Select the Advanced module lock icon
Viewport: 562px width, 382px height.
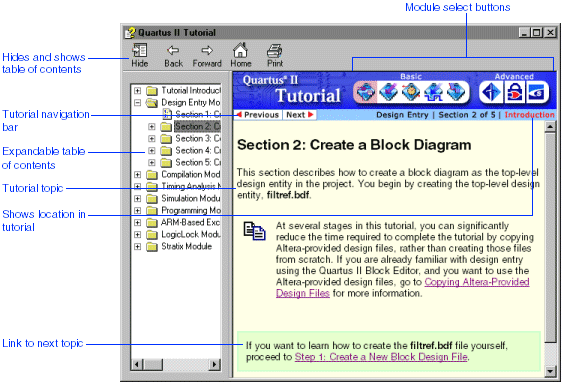coord(514,92)
